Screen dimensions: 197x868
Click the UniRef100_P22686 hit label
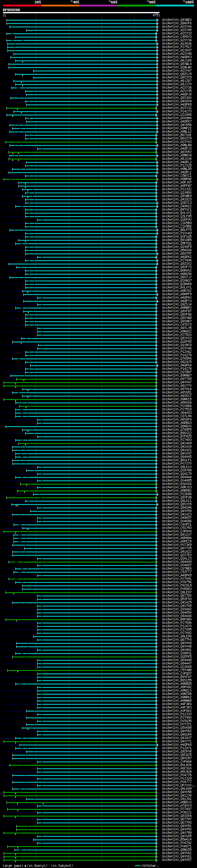[x=177, y=494]
